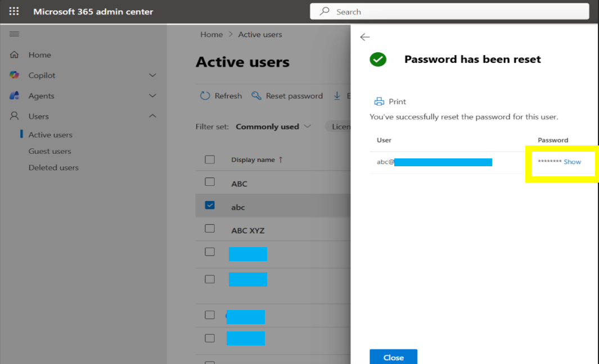The height and width of the screenshot is (364, 599).
Task: Open Guest users in sidebar
Action: [50, 151]
